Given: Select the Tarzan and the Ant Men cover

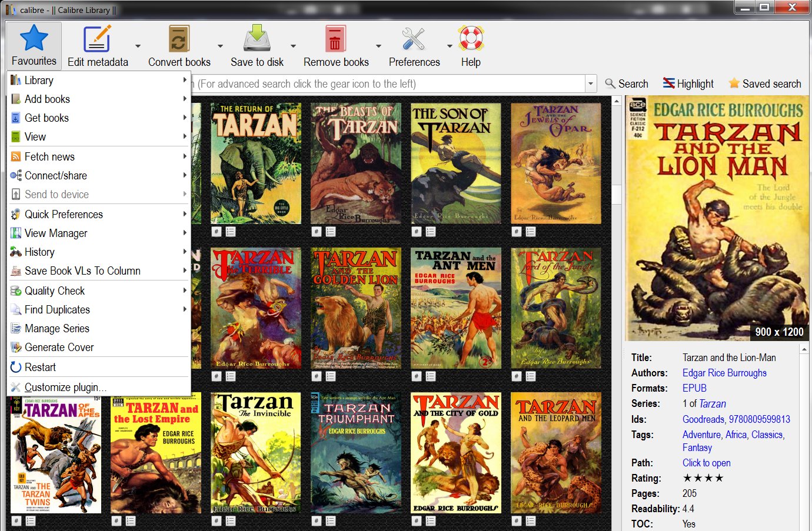Looking at the screenshot, I should (x=456, y=308).
